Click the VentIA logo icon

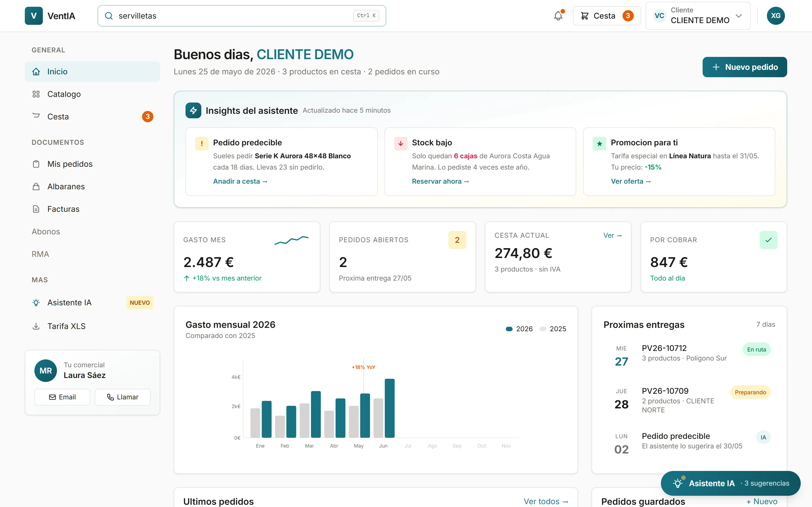pyautogui.click(x=34, y=16)
